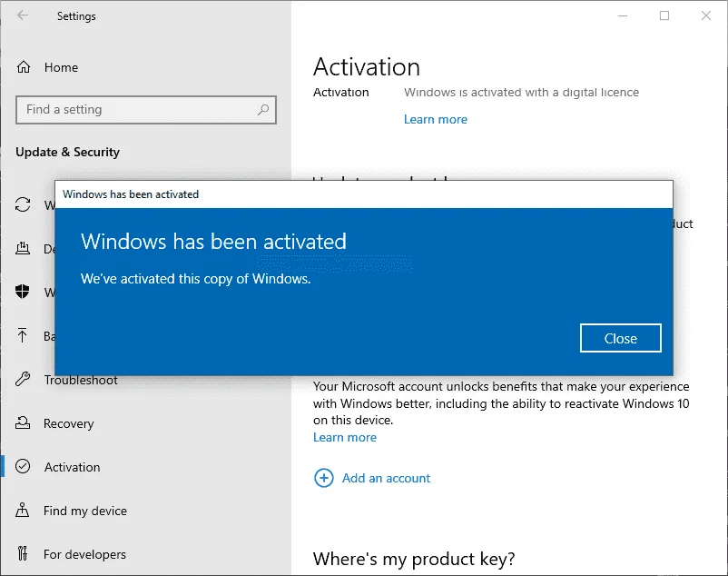Open Delivery Optimization icon

click(x=23, y=249)
